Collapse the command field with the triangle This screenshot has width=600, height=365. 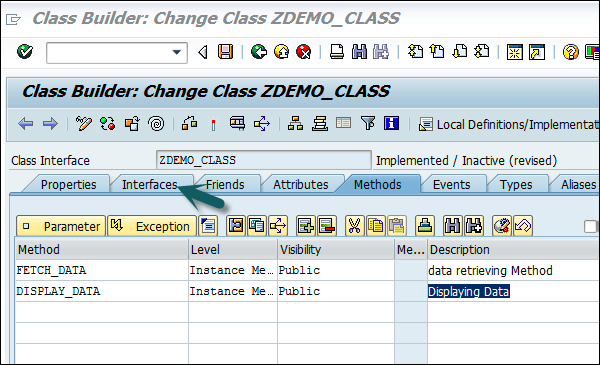pos(203,52)
